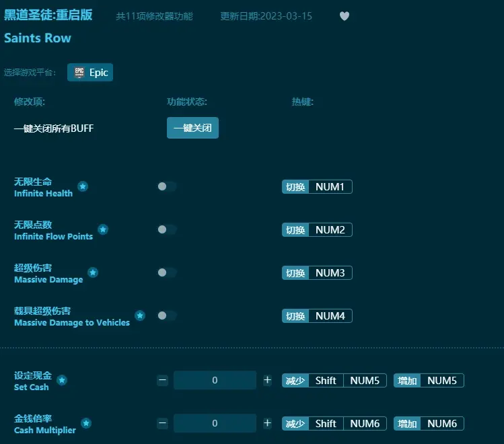This screenshot has height=444, width=504.
Task: Increase Set Cash with plus button
Action: click(x=267, y=380)
